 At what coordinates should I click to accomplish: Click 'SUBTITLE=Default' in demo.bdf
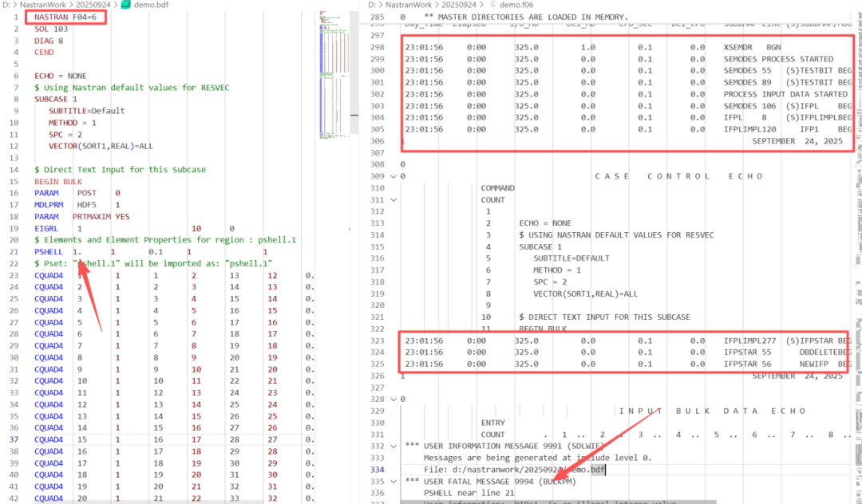pyautogui.click(x=87, y=111)
